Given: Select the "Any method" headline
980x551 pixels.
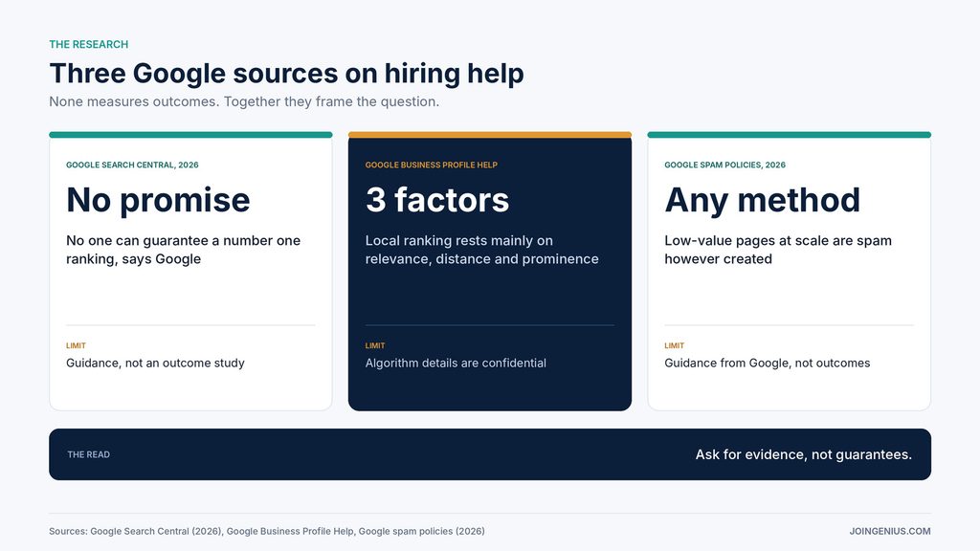Looking at the screenshot, I should pyautogui.click(x=763, y=200).
